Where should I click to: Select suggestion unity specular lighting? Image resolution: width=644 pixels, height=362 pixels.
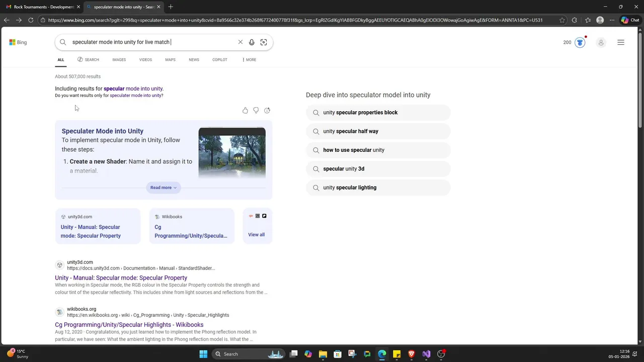point(378,188)
